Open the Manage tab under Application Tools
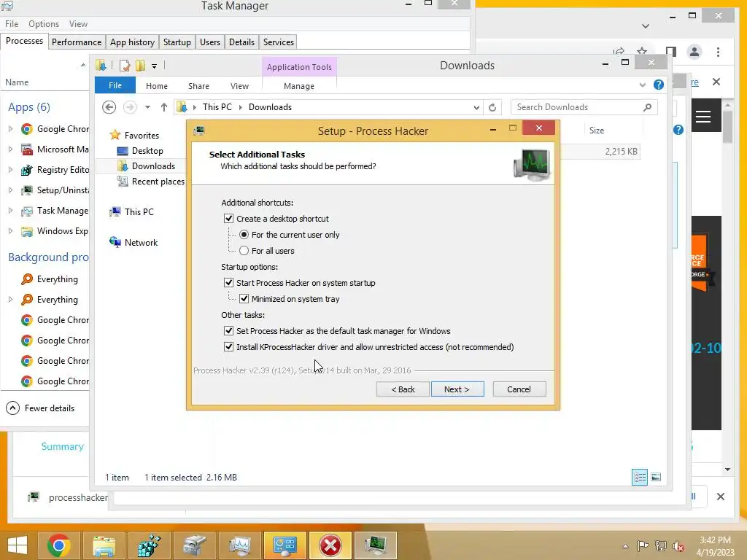 (x=299, y=86)
